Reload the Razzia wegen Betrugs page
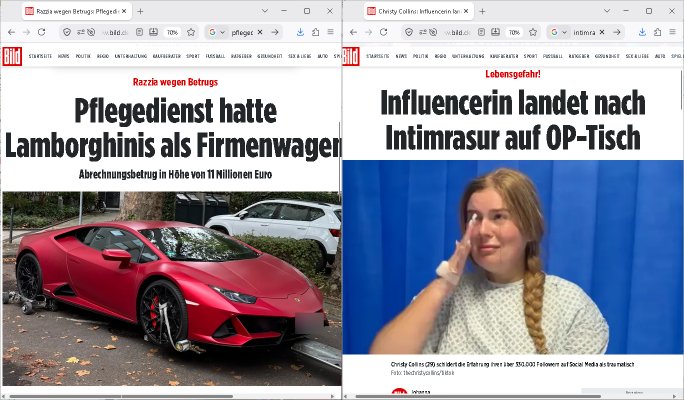Screen dimensions: 684x400 41,32
